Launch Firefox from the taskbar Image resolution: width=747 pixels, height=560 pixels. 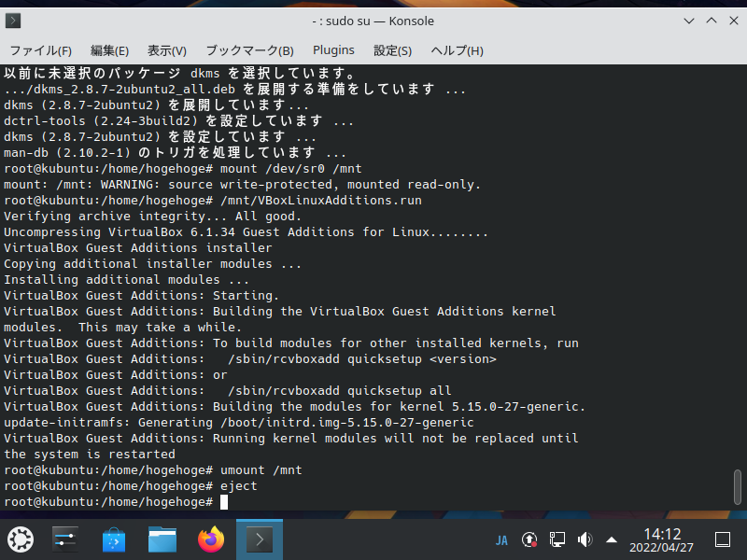point(211,539)
